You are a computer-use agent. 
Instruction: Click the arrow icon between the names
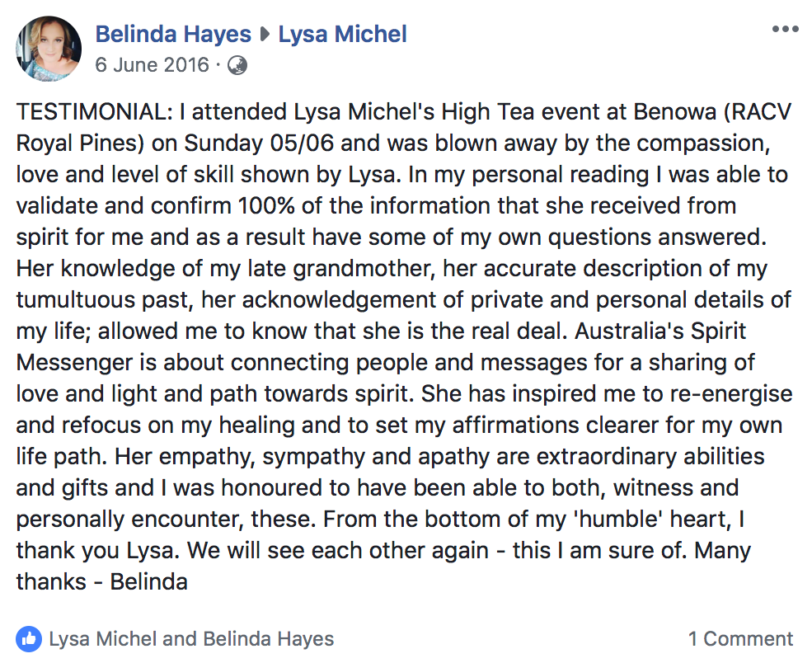pyautogui.click(x=265, y=35)
